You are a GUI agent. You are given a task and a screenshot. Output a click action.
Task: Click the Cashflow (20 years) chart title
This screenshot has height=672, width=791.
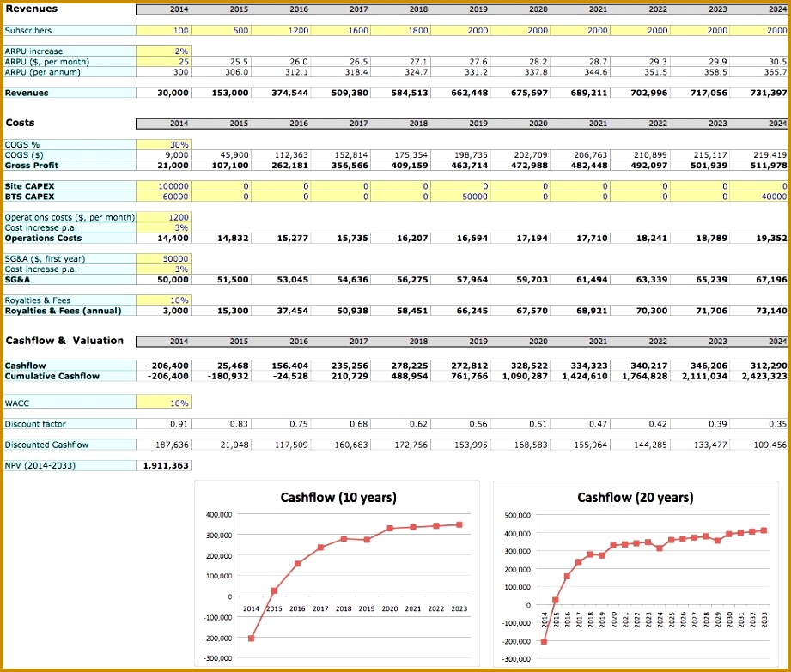pyautogui.click(x=636, y=496)
